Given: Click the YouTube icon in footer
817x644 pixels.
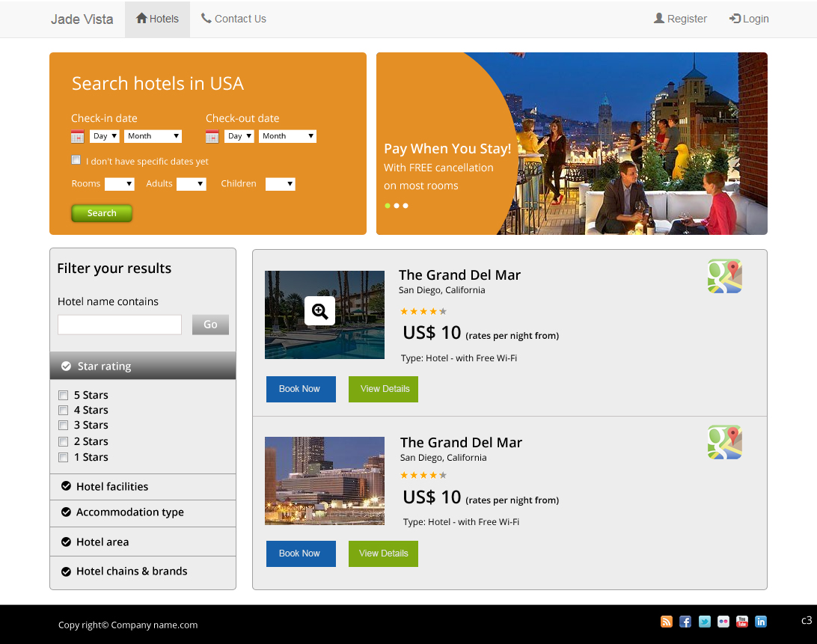Looking at the screenshot, I should coord(742,621).
